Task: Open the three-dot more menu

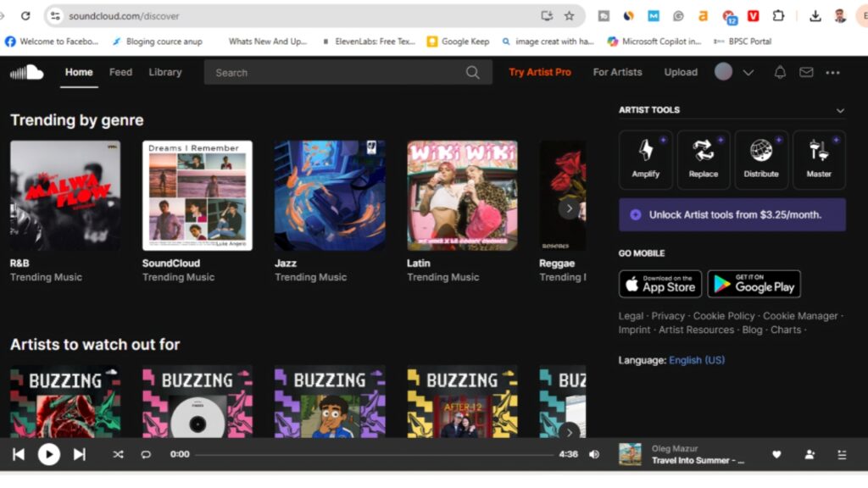Action: pos(832,73)
